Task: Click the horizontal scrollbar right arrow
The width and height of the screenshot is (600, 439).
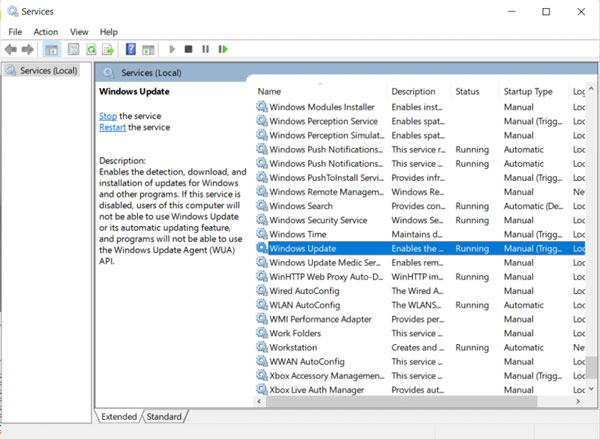Action: click(578, 401)
